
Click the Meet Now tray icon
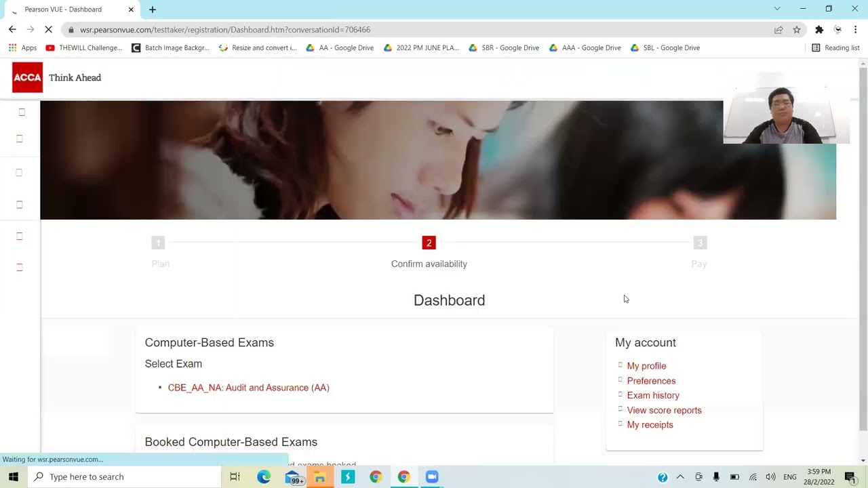(x=698, y=477)
